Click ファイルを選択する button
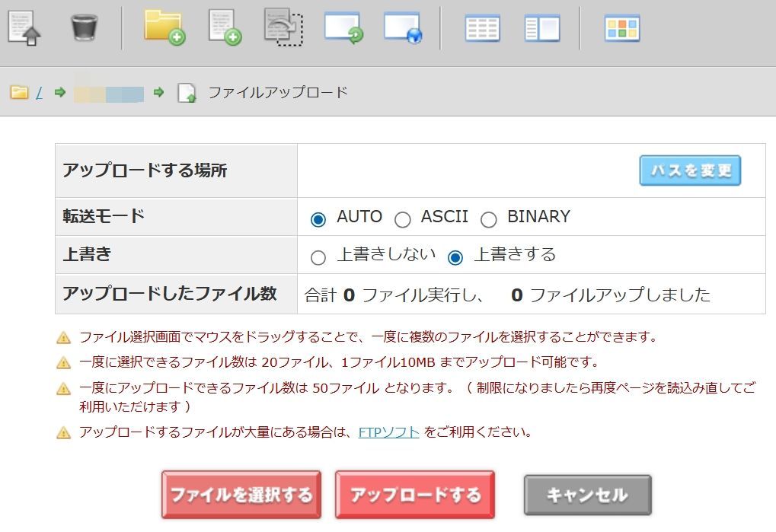This screenshot has height=532, width=776. click(x=241, y=495)
